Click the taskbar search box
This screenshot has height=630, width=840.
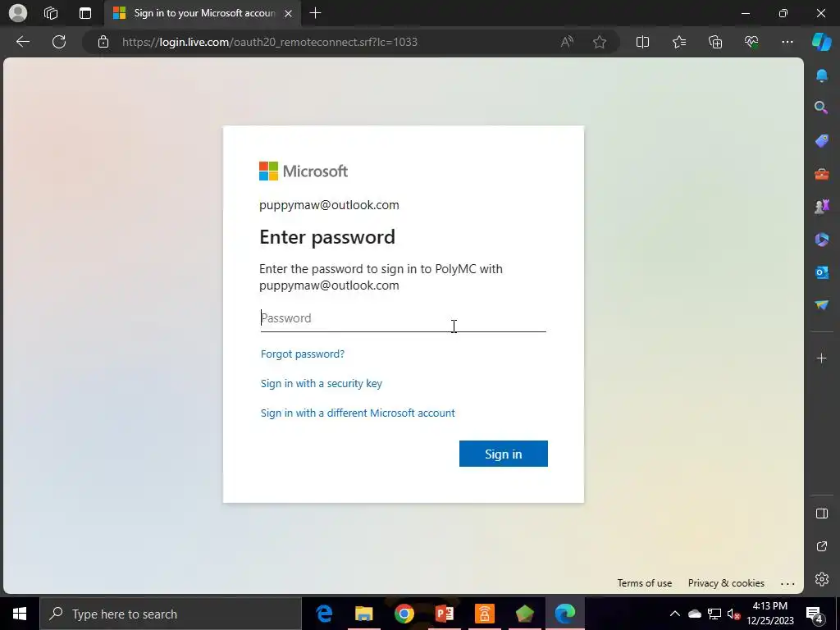[x=171, y=614]
